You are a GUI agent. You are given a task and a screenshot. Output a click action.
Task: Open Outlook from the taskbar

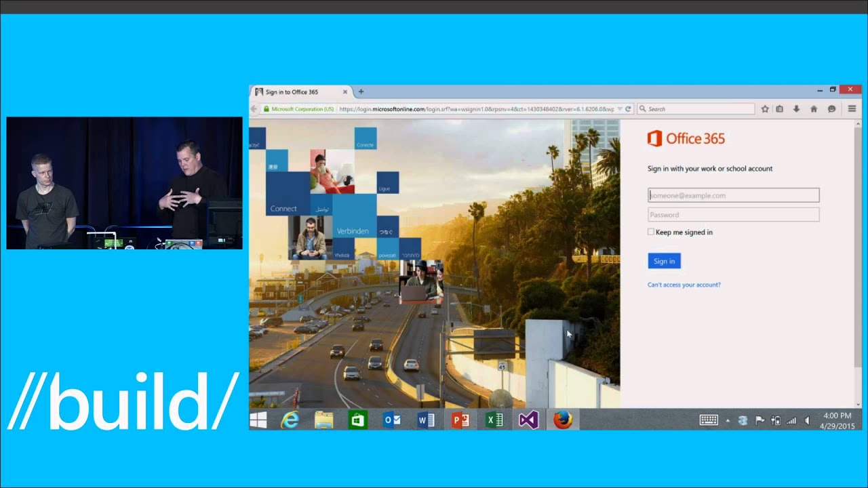(392, 420)
